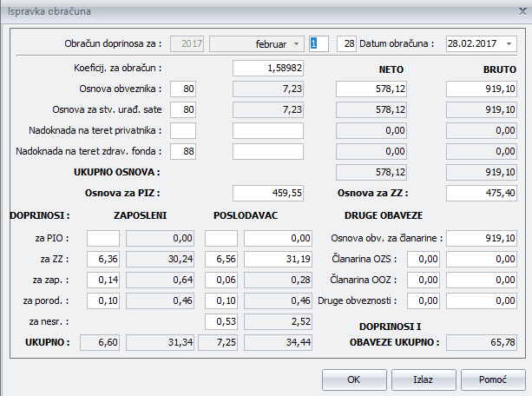Expand the Datum obračuna date picker
This screenshot has width=532, height=396.
509,43
